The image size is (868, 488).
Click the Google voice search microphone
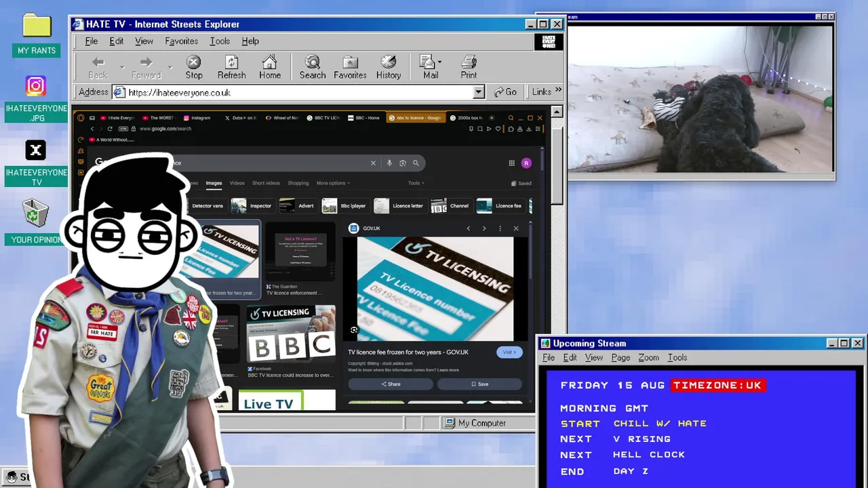[389, 163]
